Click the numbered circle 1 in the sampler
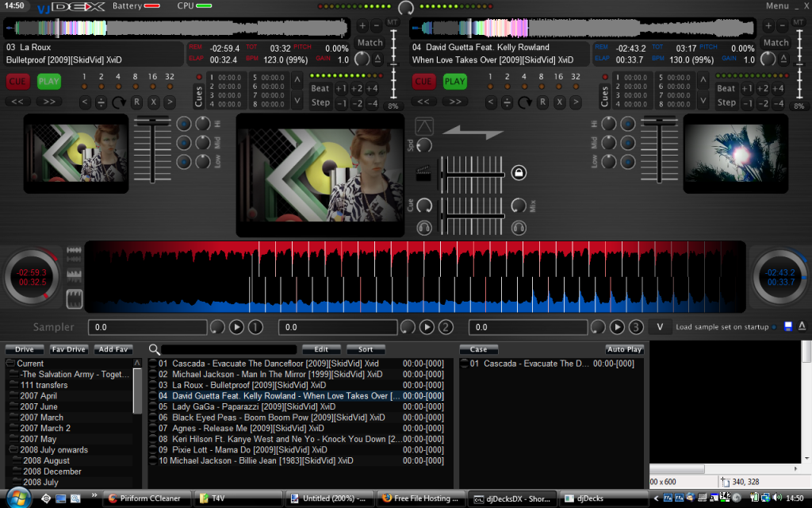 (256, 327)
